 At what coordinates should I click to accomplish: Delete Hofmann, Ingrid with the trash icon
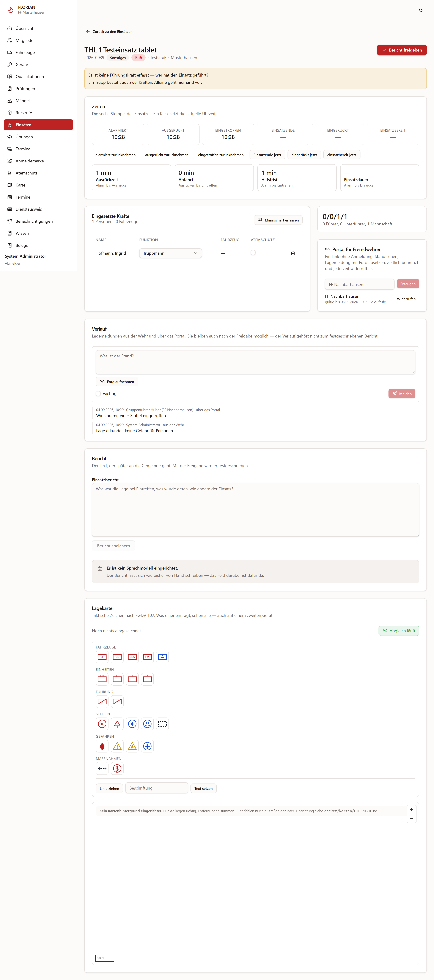293,253
